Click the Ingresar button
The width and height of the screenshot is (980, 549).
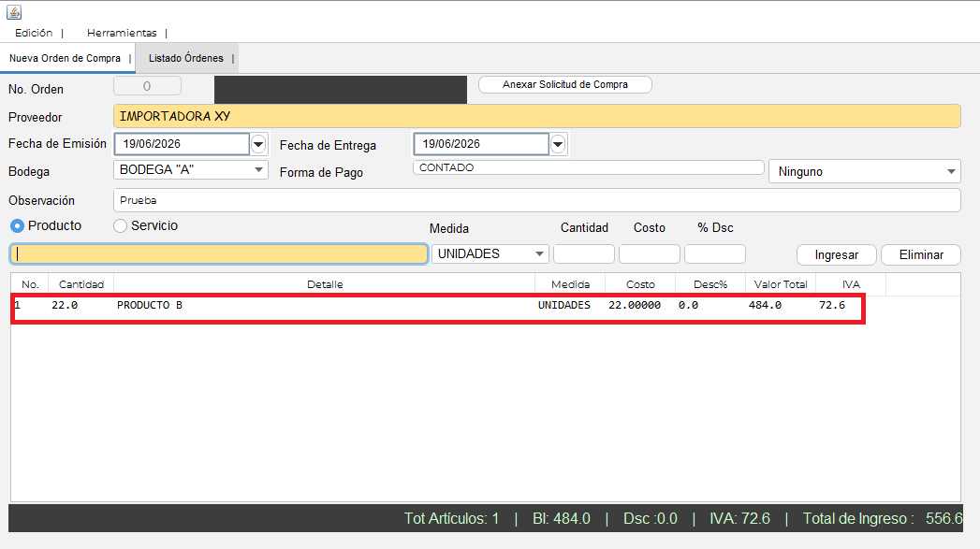836,254
